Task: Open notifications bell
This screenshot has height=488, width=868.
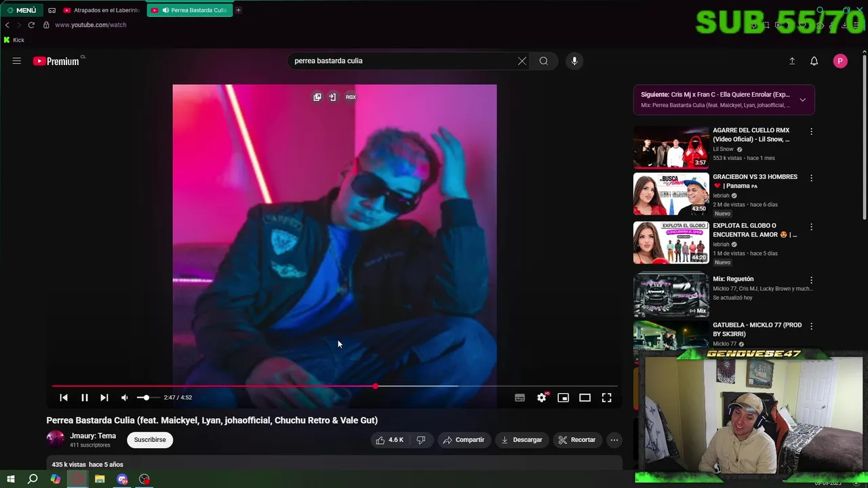Action: 814,61
